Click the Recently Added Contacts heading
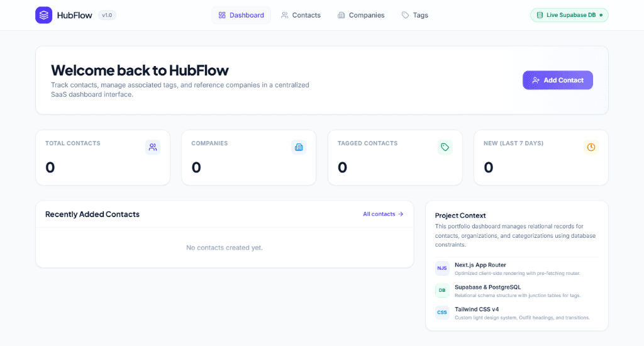The height and width of the screenshot is (346, 644). point(92,215)
